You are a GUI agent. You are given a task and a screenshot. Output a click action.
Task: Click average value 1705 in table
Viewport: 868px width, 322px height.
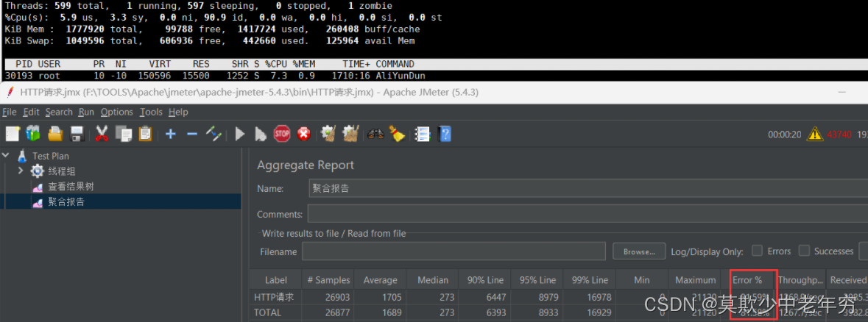click(392, 297)
